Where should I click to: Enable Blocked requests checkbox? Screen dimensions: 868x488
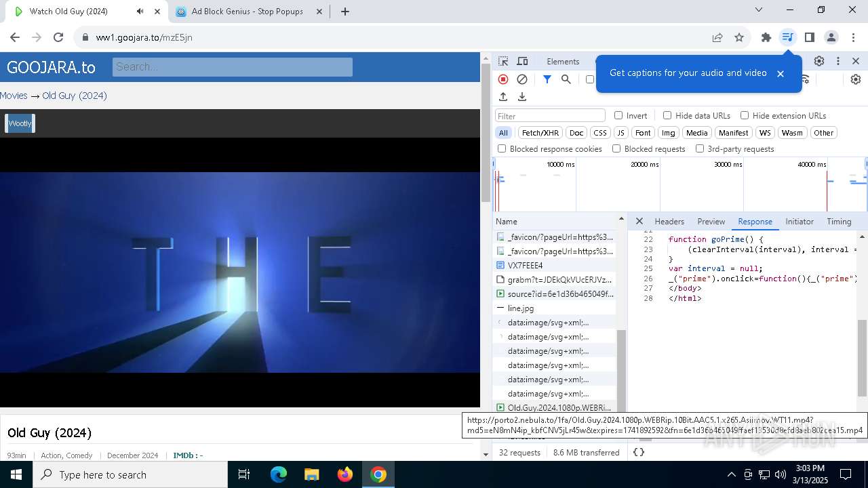coord(616,148)
